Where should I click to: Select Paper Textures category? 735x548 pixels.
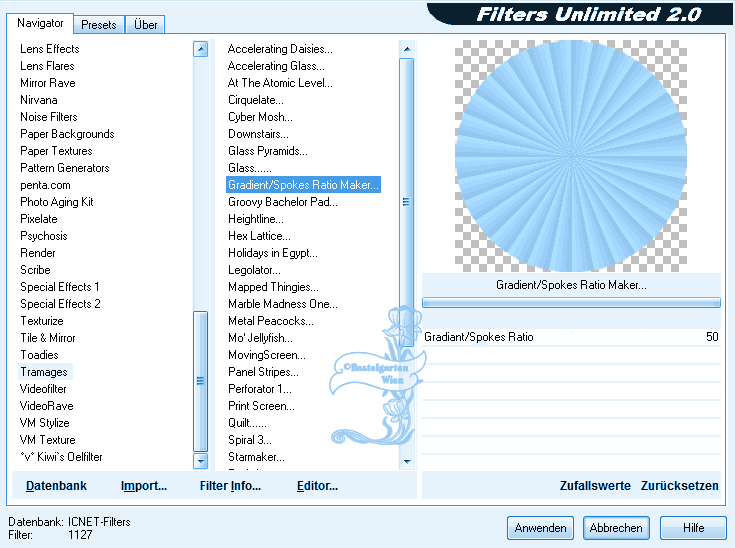click(x=56, y=151)
